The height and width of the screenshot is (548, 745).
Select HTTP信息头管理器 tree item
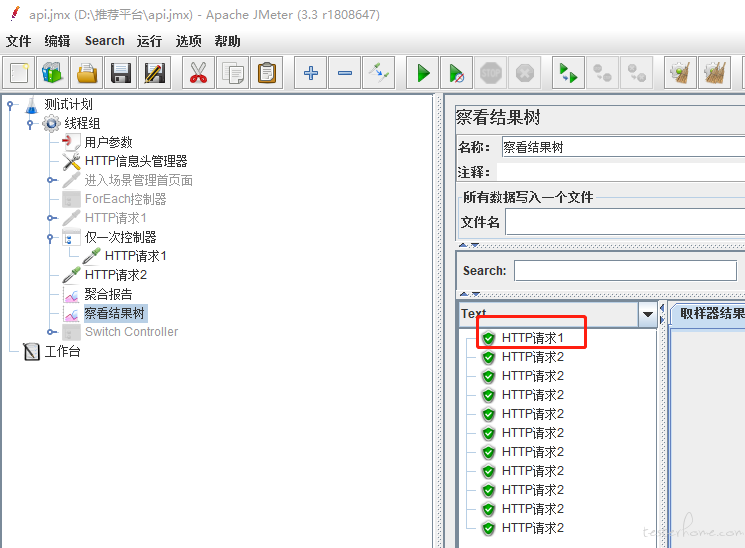click(136, 161)
